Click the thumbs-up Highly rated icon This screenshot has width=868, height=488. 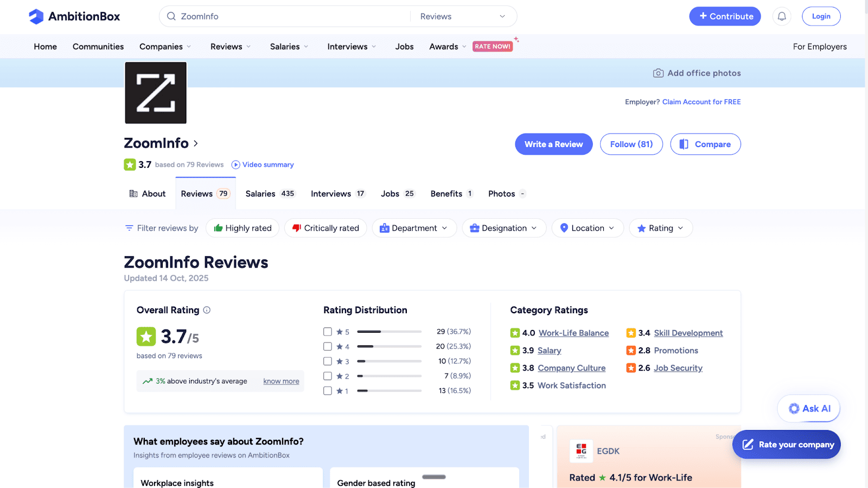coord(218,228)
